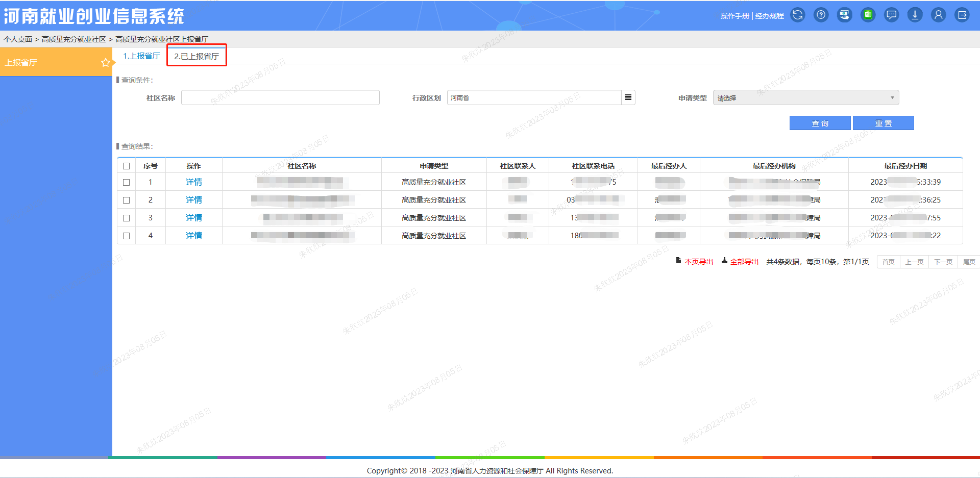Click the logout icon at top right
Viewport: 980px width, 478px height.
962,15
